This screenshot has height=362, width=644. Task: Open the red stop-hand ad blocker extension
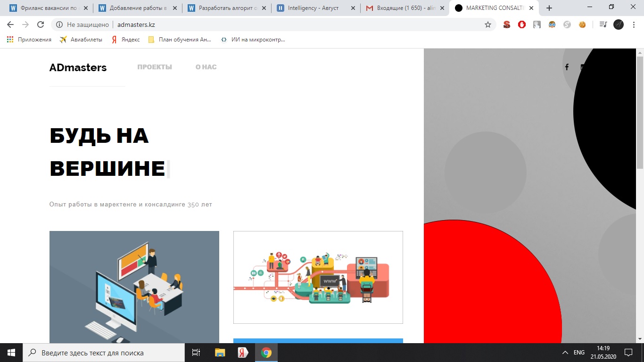click(x=522, y=25)
